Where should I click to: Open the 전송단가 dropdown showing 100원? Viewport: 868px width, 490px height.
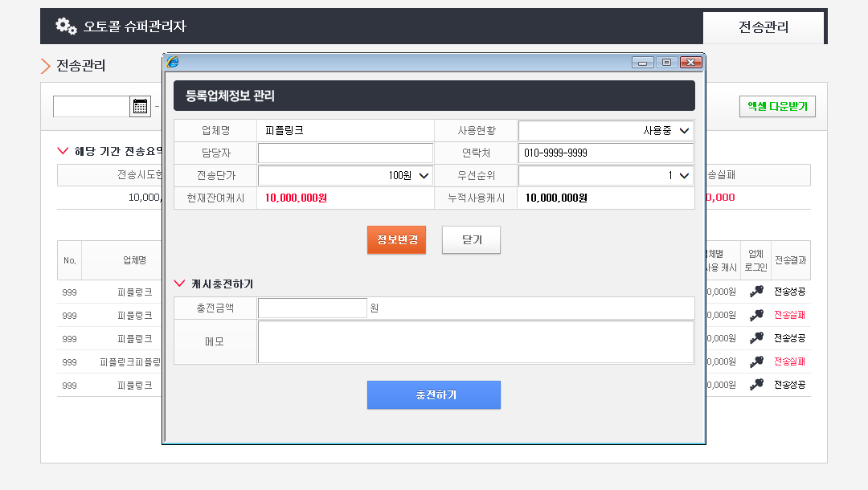(x=345, y=175)
